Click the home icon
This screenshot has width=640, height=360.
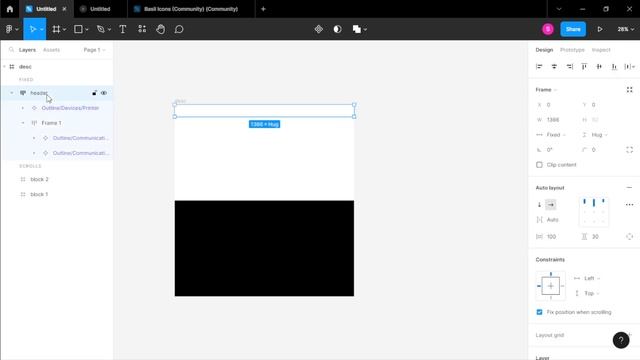click(x=10, y=9)
